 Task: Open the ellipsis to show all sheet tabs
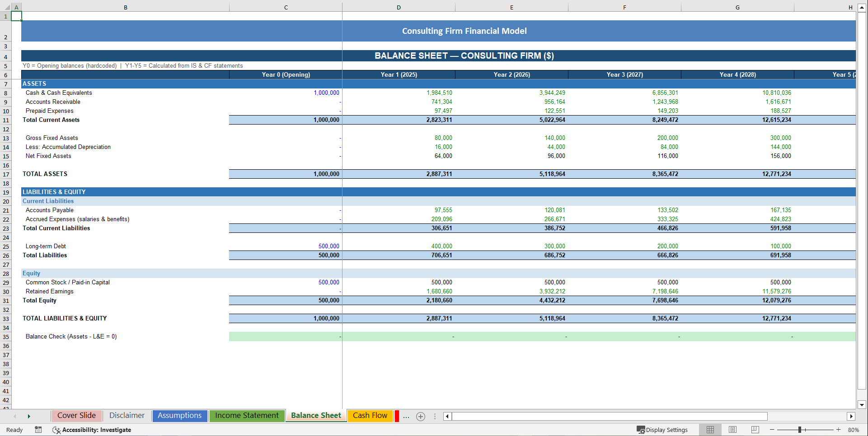(x=406, y=416)
